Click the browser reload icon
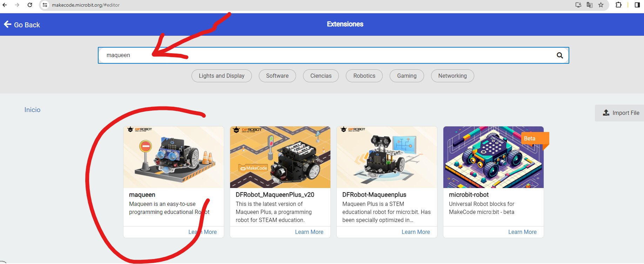This screenshot has height=264, width=644. click(30, 5)
